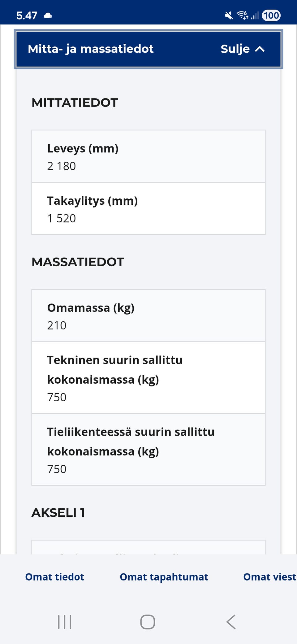Open recent apps with three-bar icon
This screenshot has width=297, height=644.
65,622
